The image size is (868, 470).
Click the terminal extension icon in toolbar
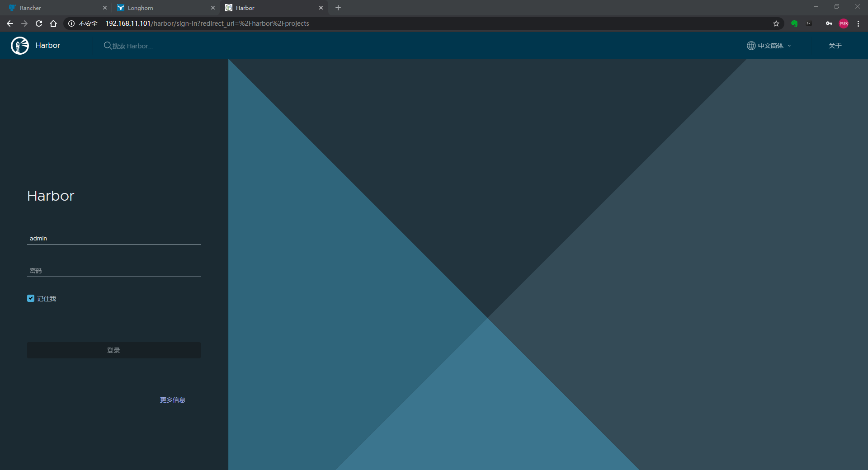coord(809,23)
